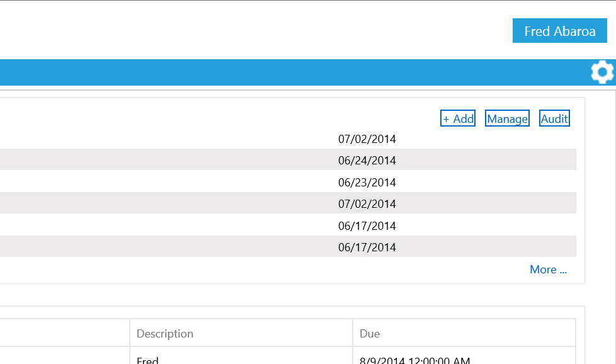Click the Fred Abaroa user button

(x=560, y=31)
